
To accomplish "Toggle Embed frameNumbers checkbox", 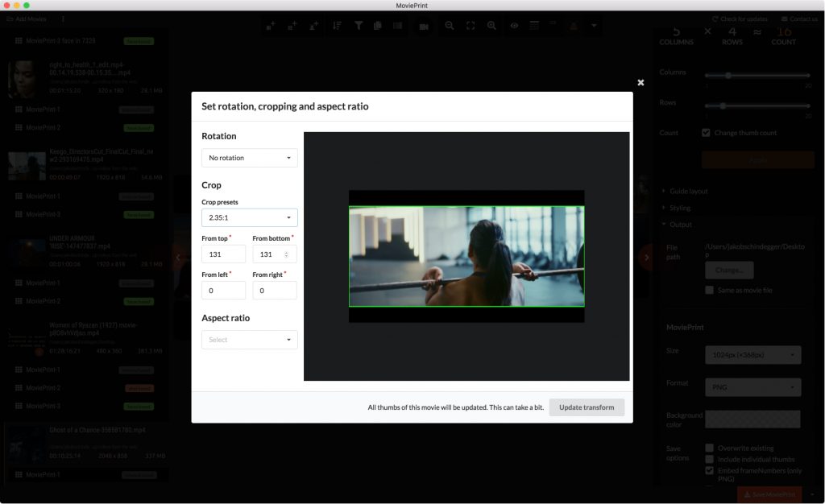I will pos(709,470).
